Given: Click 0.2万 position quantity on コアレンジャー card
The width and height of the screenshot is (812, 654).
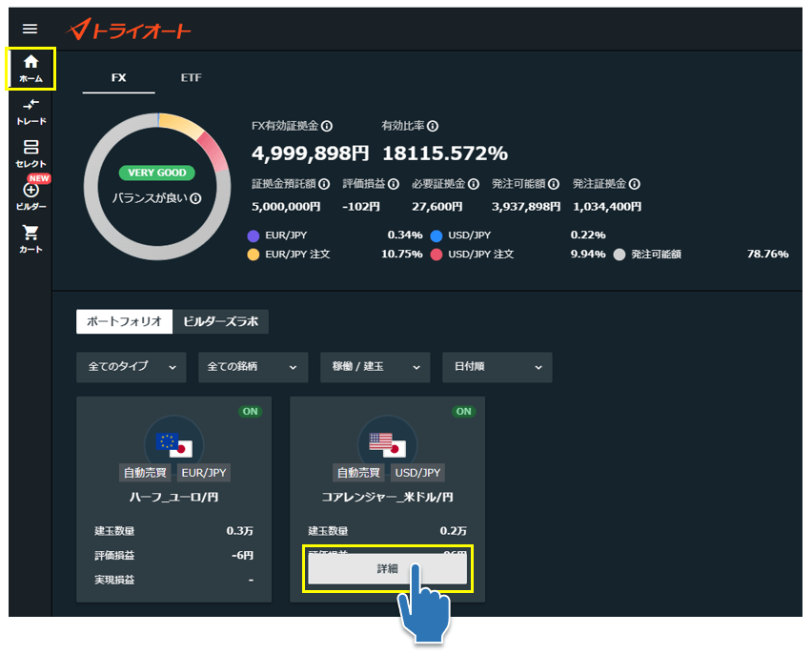Looking at the screenshot, I should (x=453, y=531).
